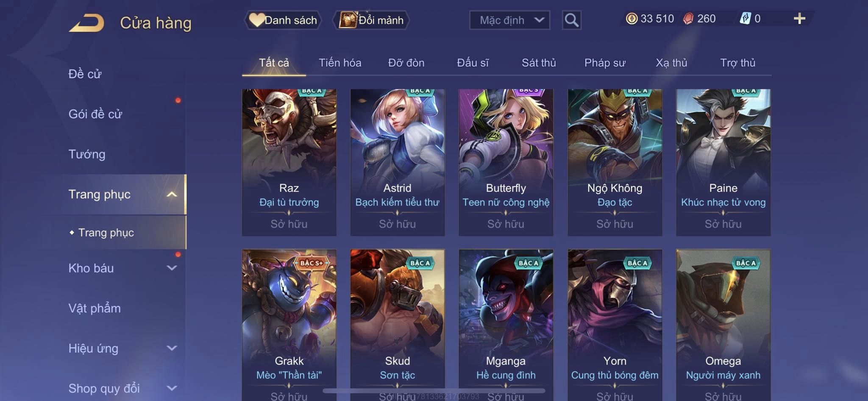The height and width of the screenshot is (401, 868).
Task: Tap the plus icon to add currency
Action: point(799,19)
